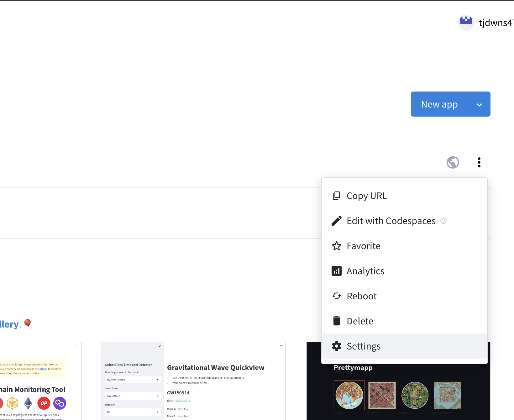Click the GW150914 heading text
The image size is (514, 420).
coord(178,393)
